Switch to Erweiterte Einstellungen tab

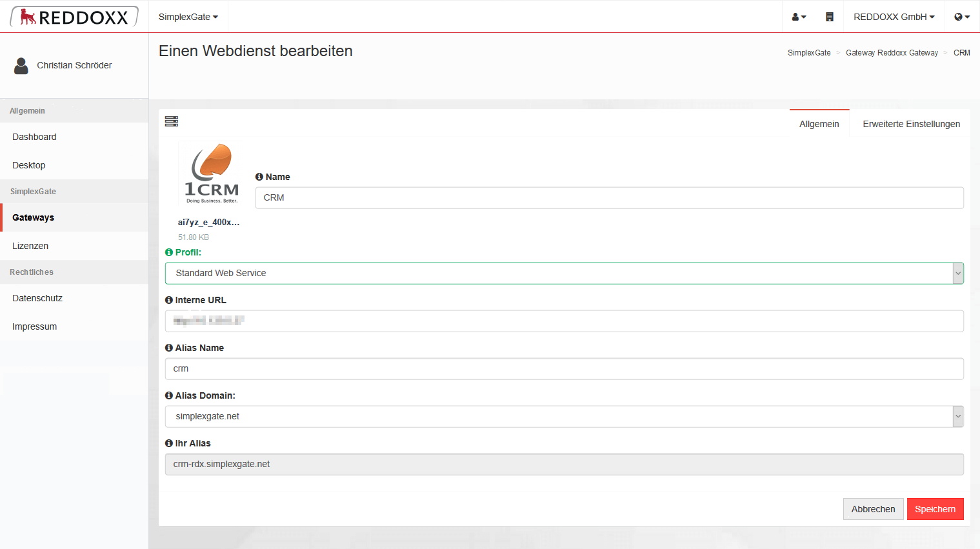click(x=911, y=124)
